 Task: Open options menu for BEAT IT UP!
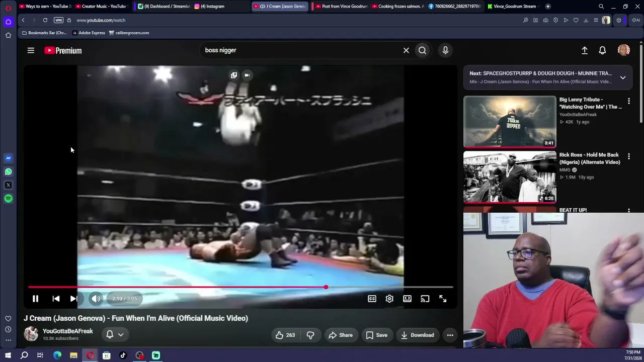coord(629,211)
